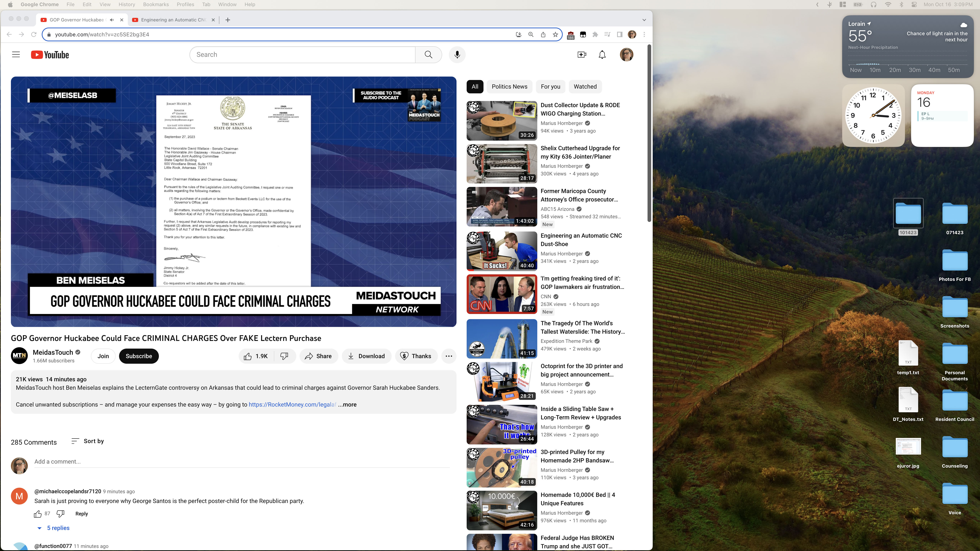The height and width of the screenshot is (551, 980).
Task: Open the Bookmarks menu
Action: coord(156,5)
